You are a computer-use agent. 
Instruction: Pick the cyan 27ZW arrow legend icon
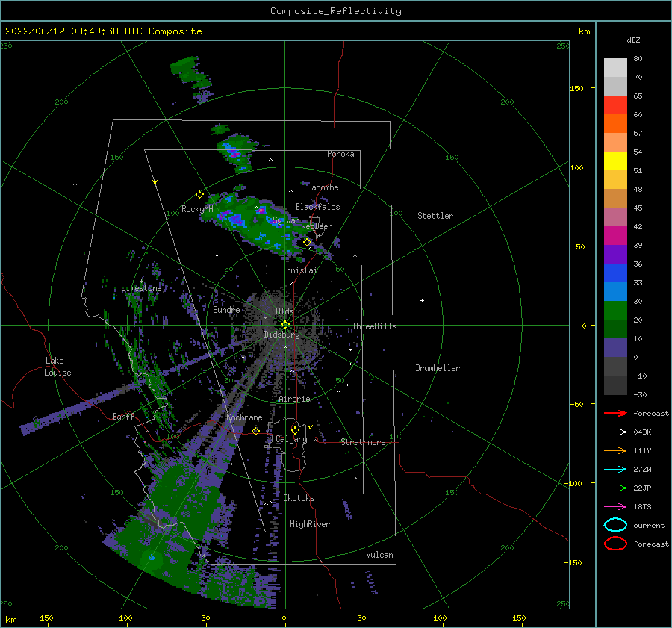coord(615,469)
